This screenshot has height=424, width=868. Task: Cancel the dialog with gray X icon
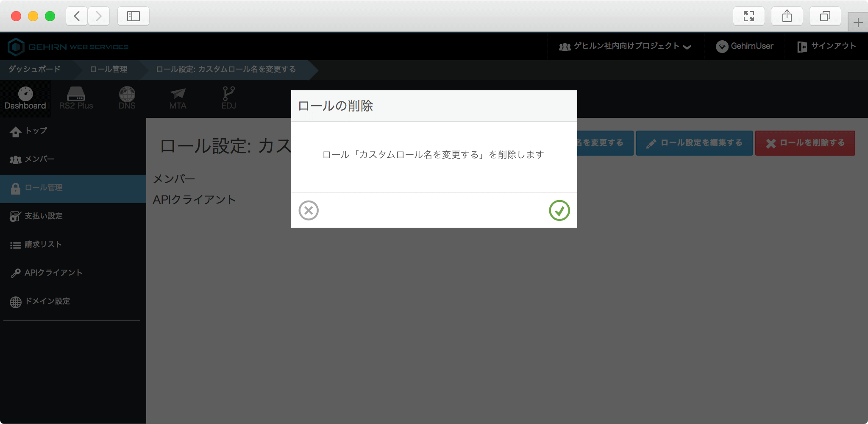tap(309, 210)
